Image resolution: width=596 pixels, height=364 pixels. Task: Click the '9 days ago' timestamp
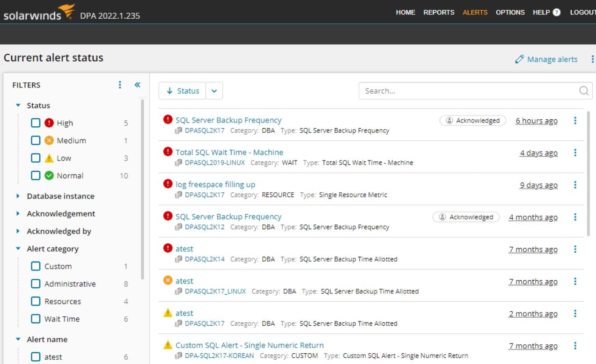[x=538, y=185]
